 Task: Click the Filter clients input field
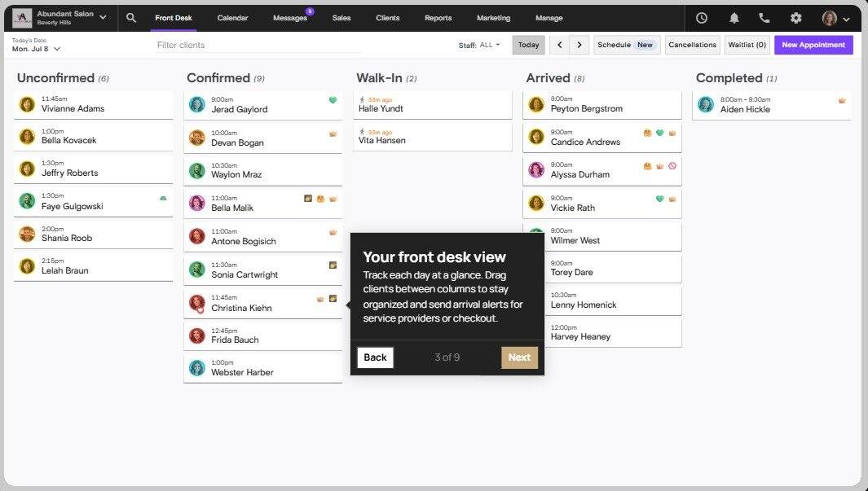point(258,46)
